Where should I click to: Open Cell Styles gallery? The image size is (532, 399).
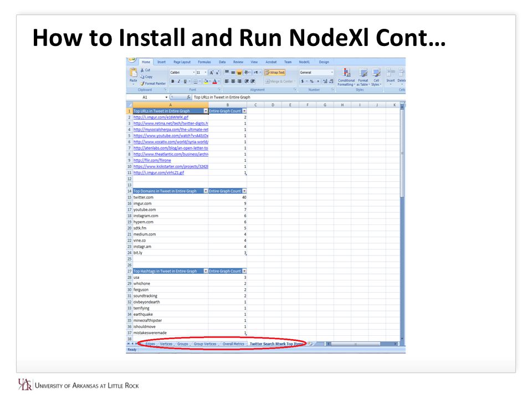(x=376, y=77)
